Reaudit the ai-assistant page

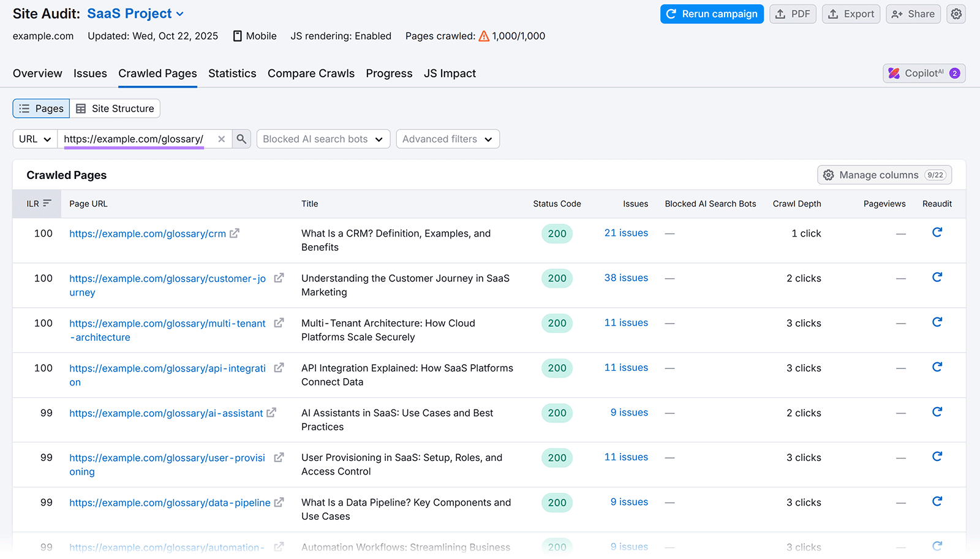point(937,412)
